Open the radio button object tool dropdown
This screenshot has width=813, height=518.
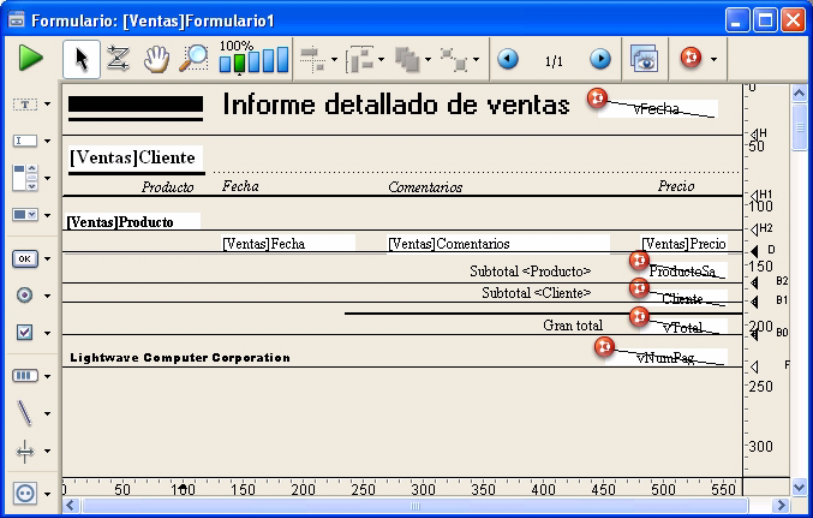coord(47,296)
